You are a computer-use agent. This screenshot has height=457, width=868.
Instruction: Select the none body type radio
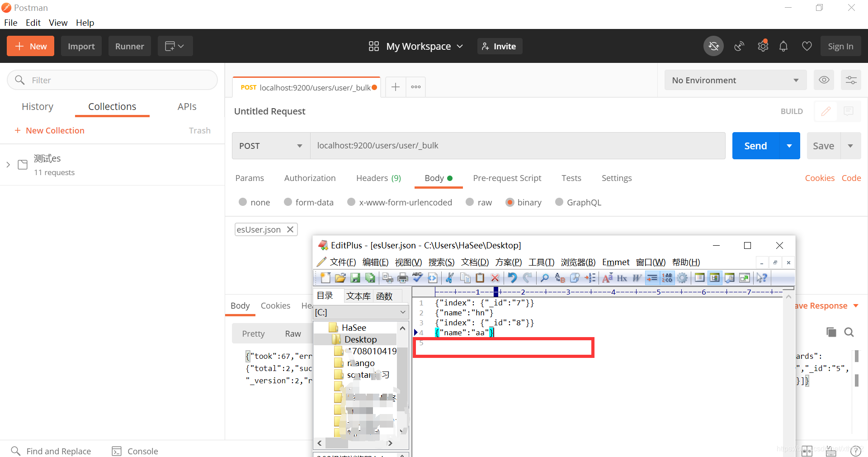tap(243, 202)
